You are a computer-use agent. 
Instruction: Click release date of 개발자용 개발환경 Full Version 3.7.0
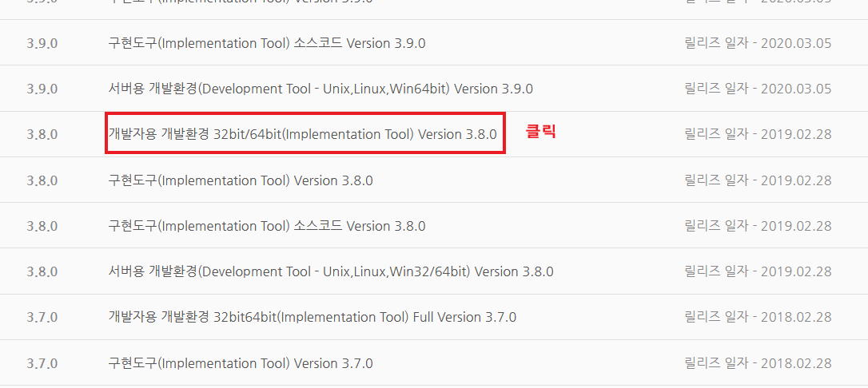point(758,317)
